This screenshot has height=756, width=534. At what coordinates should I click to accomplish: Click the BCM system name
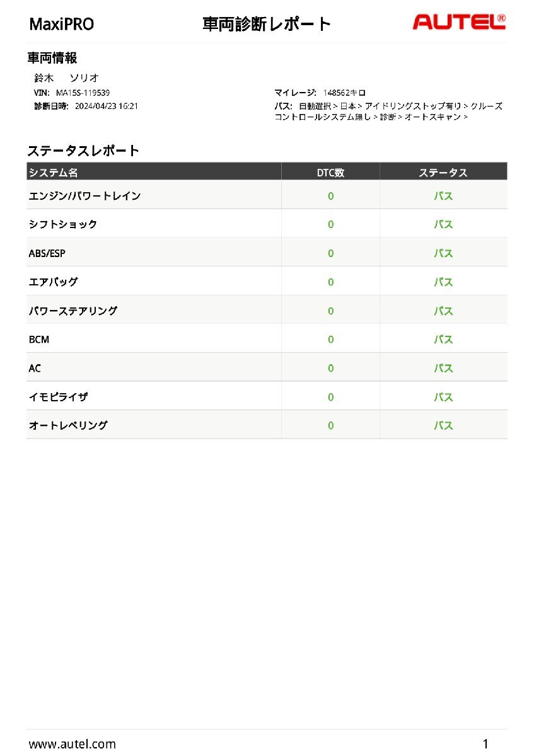click(x=39, y=340)
